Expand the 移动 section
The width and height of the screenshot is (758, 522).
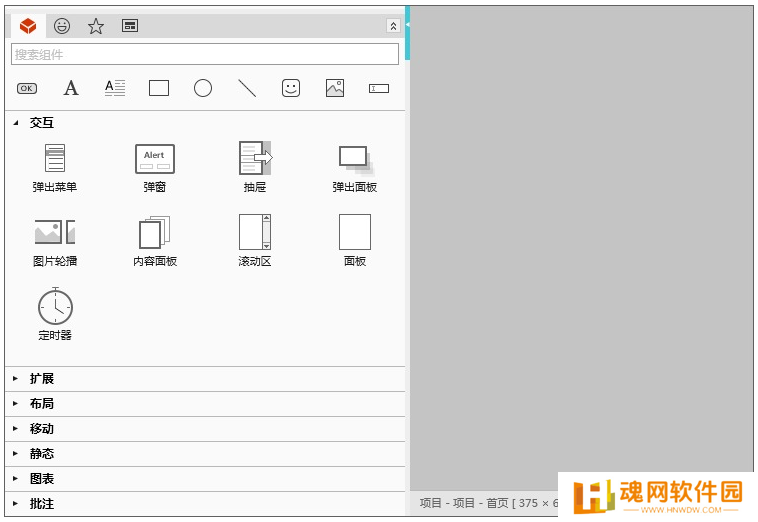[x=205, y=429]
